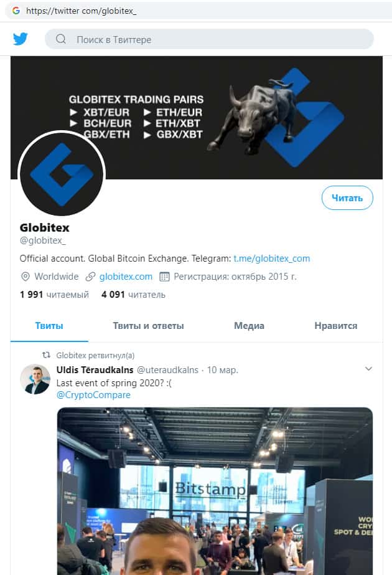Open the globitex.com website link
Viewport: 392px width, 575px height.
(x=126, y=277)
